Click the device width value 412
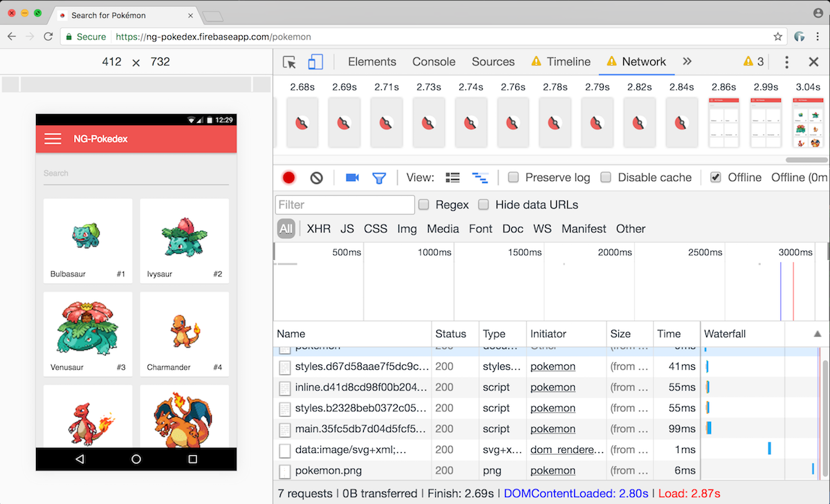Screen dimensions: 830x504 pyautogui.click(x=111, y=62)
